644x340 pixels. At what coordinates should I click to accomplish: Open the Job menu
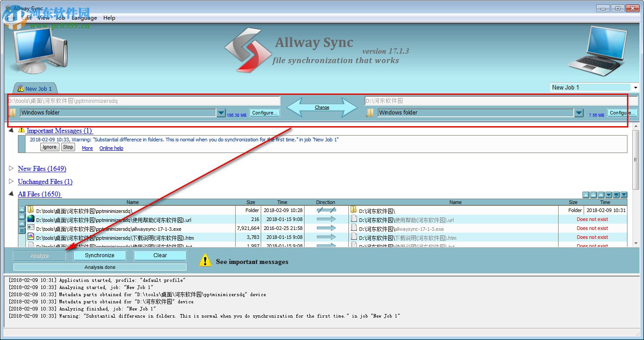click(x=60, y=18)
